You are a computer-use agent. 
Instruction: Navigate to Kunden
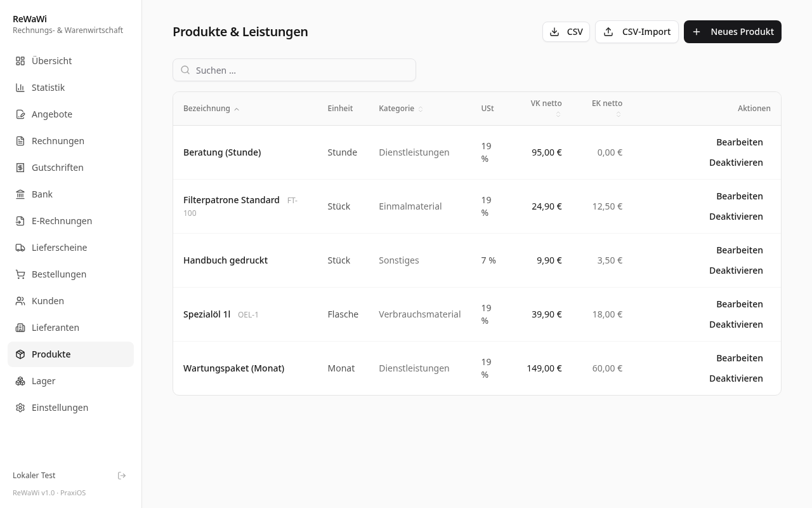70,301
